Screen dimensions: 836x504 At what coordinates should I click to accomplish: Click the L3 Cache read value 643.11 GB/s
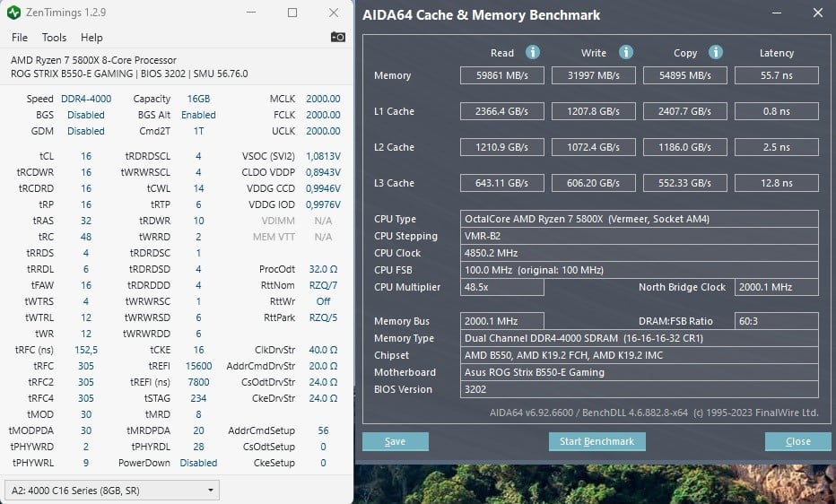pos(502,183)
